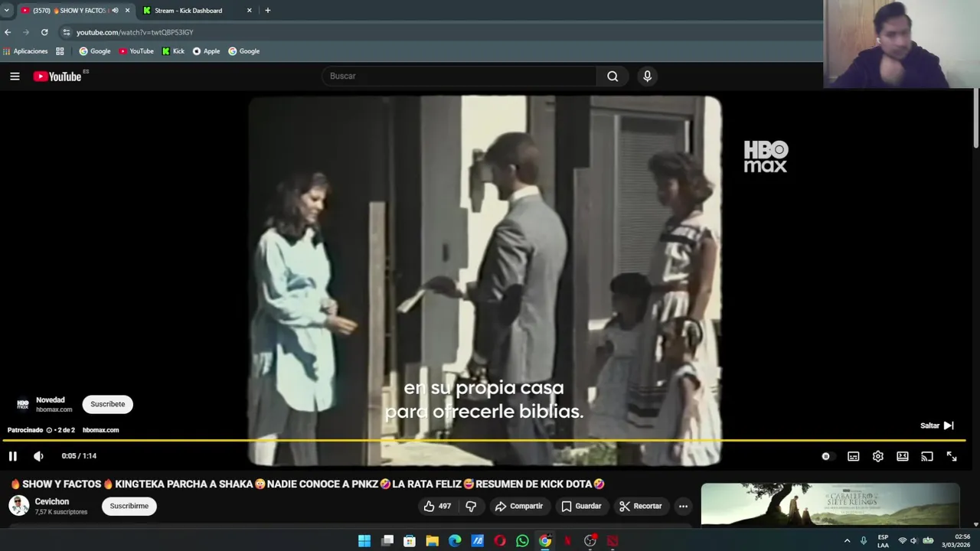Open Task View from the taskbar
This screenshot has width=980, height=551.
point(387,541)
